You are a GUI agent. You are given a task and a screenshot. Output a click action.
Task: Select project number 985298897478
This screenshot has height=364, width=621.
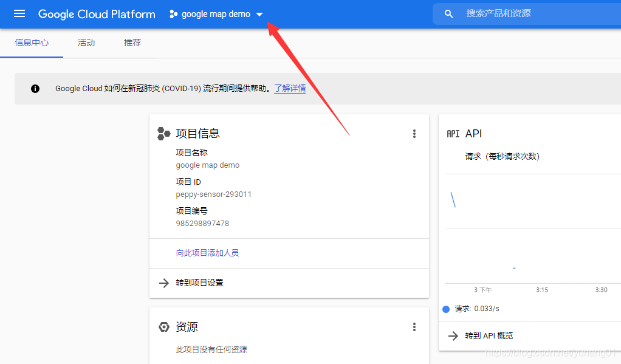pos(202,224)
